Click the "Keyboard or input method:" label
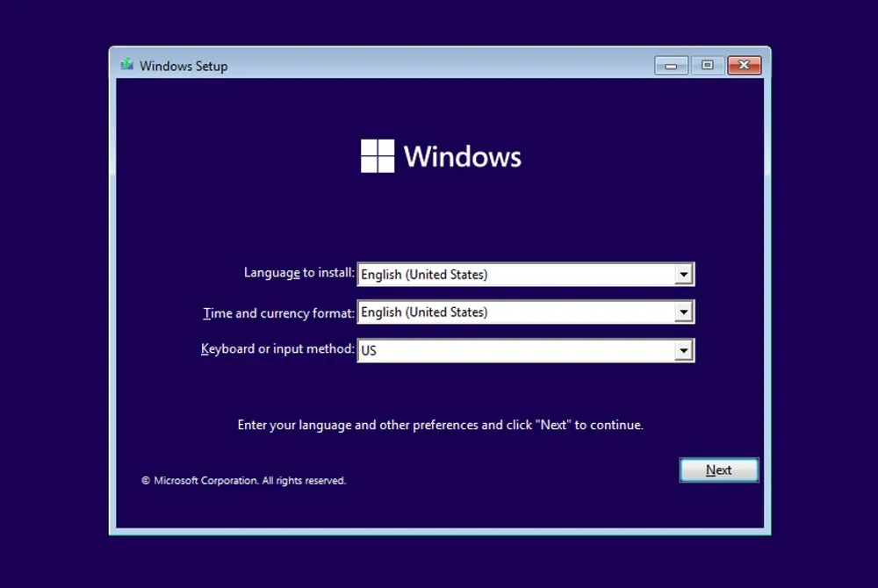The image size is (878, 588). point(277,349)
